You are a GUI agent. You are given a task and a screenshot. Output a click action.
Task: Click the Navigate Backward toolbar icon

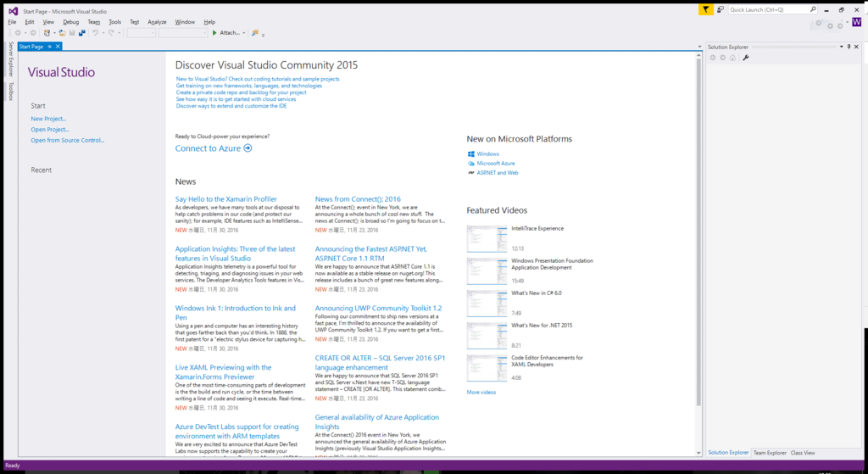click(18, 33)
